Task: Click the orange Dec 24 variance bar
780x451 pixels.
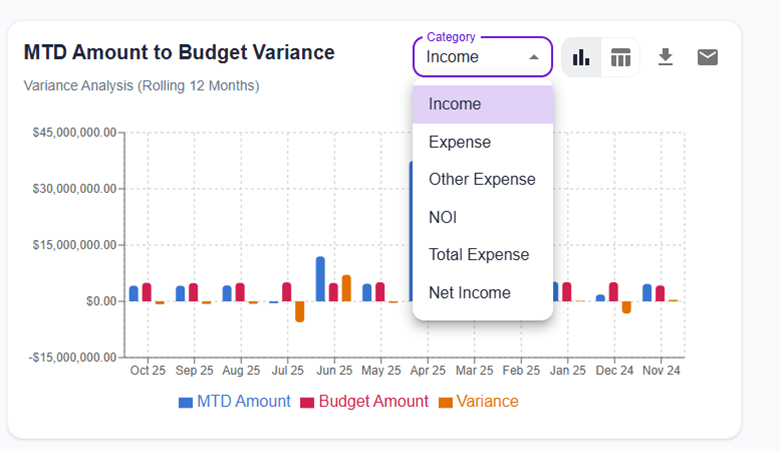Action: coord(626,307)
